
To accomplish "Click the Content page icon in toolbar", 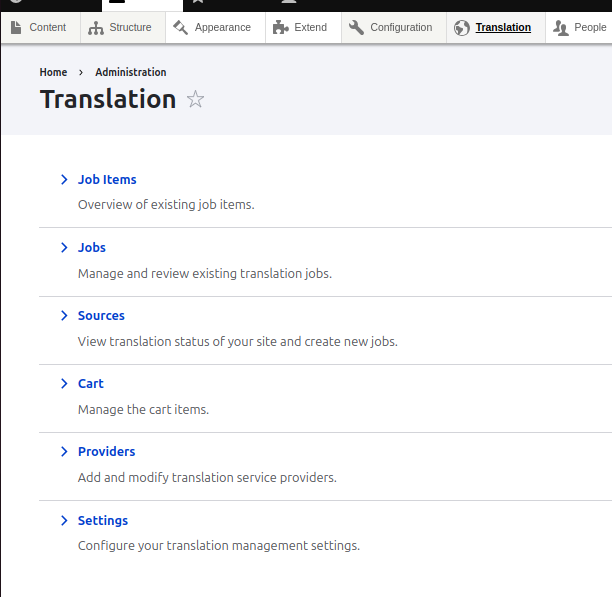I will pos(16,27).
